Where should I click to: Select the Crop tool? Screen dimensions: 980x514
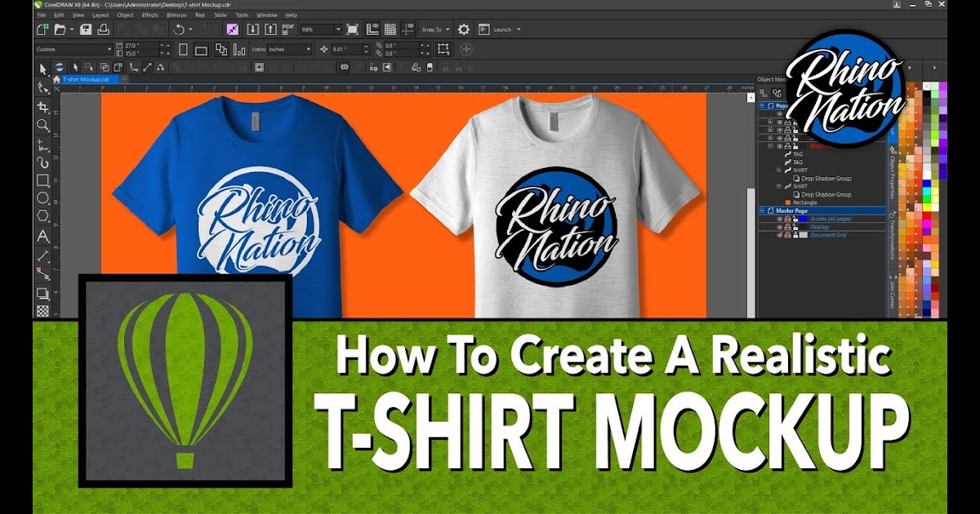point(43,107)
